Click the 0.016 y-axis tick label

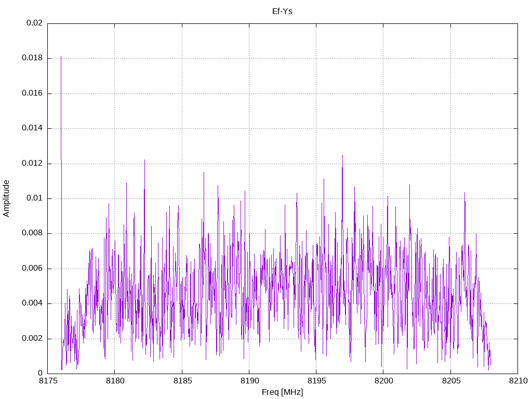pyautogui.click(x=33, y=94)
